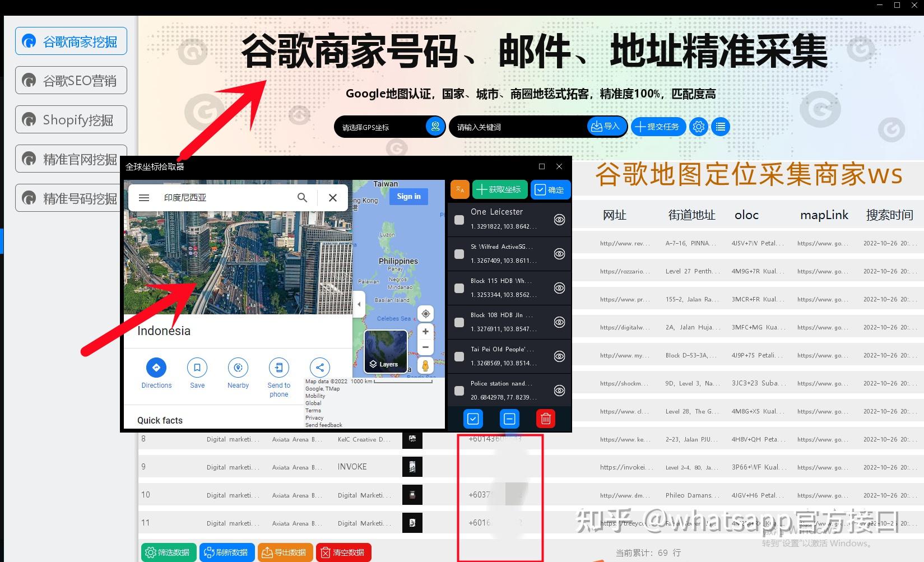
Task: Open the Google Maps hamburger menu
Action: point(144,197)
